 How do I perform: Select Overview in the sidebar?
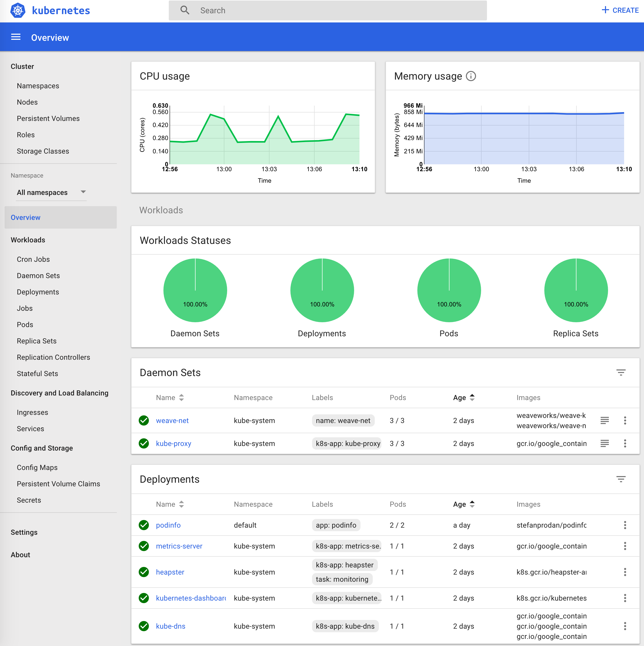click(x=60, y=217)
